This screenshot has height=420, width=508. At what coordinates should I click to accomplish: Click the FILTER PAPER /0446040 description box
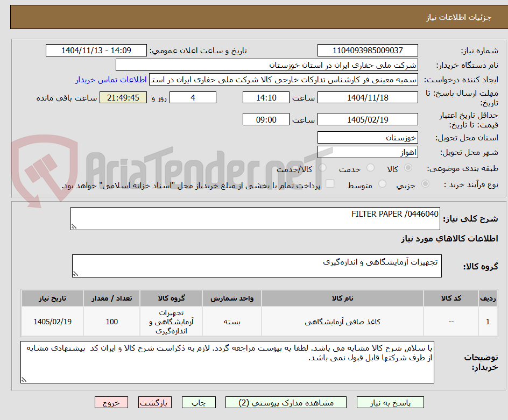[255, 218]
